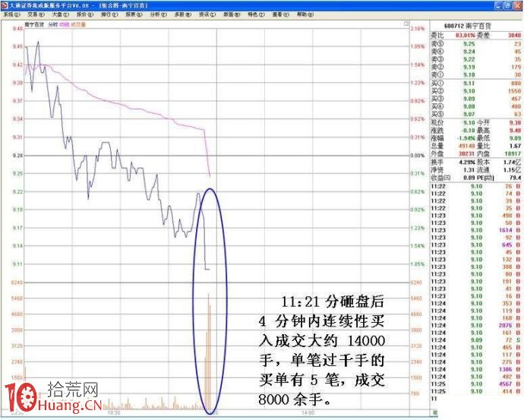Click the 9.28 price axis label at left
The image size is (524, 420).
17,156
